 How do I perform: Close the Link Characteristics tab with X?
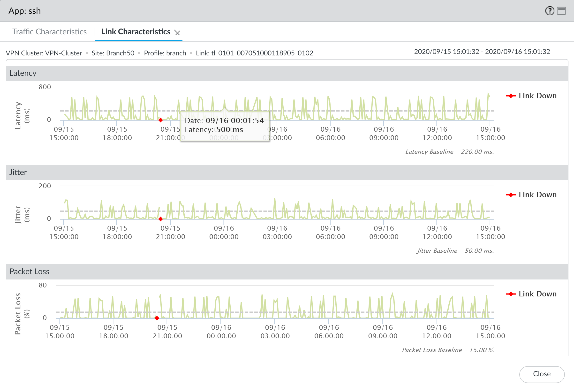pos(177,33)
